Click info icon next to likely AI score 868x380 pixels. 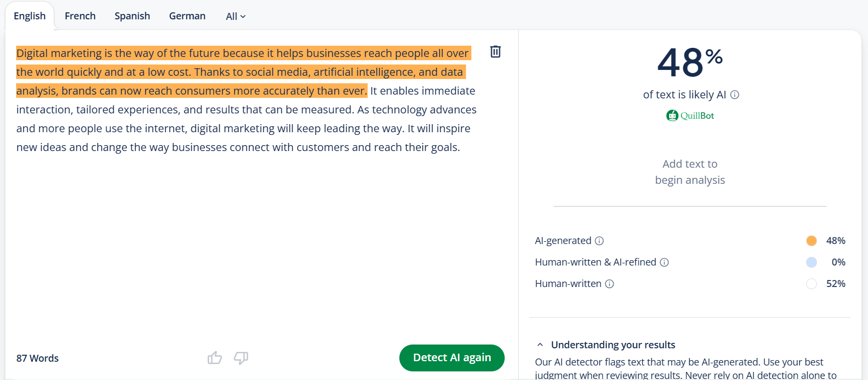735,95
